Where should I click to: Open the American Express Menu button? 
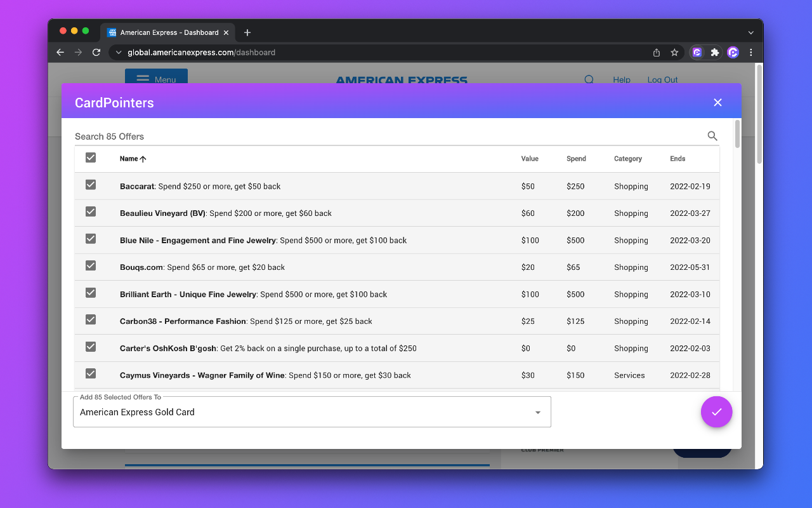(x=156, y=78)
